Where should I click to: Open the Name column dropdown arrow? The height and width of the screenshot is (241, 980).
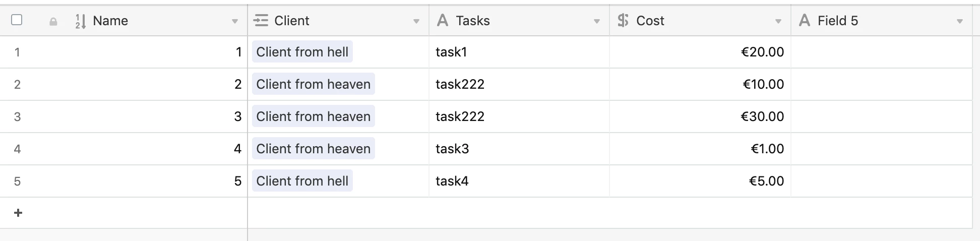point(234,21)
